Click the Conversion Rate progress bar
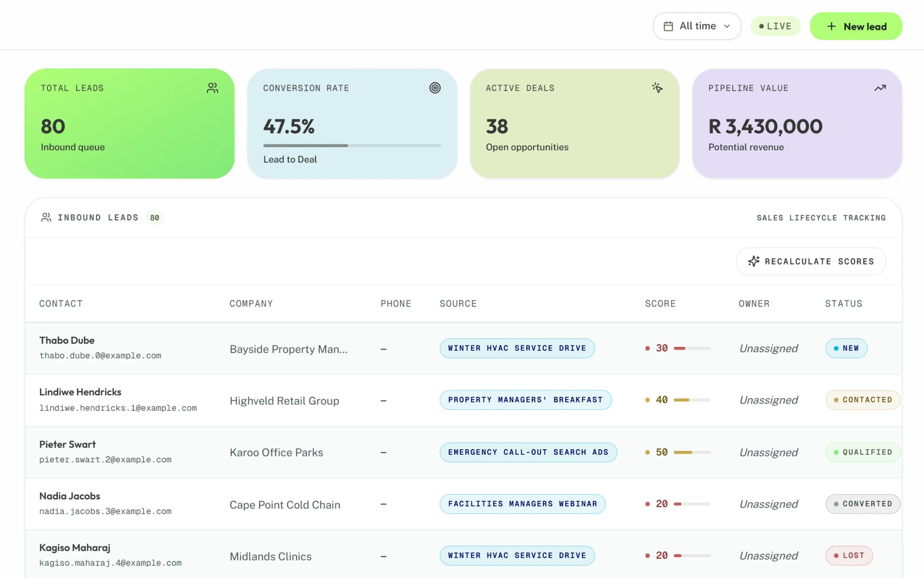The width and height of the screenshot is (924, 578). click(352, 145)
